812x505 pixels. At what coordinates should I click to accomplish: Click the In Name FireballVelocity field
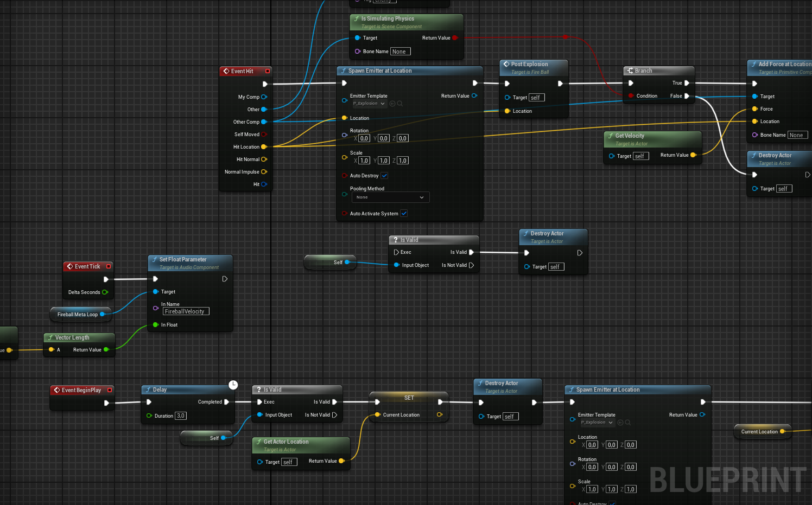tap(186, 311)
